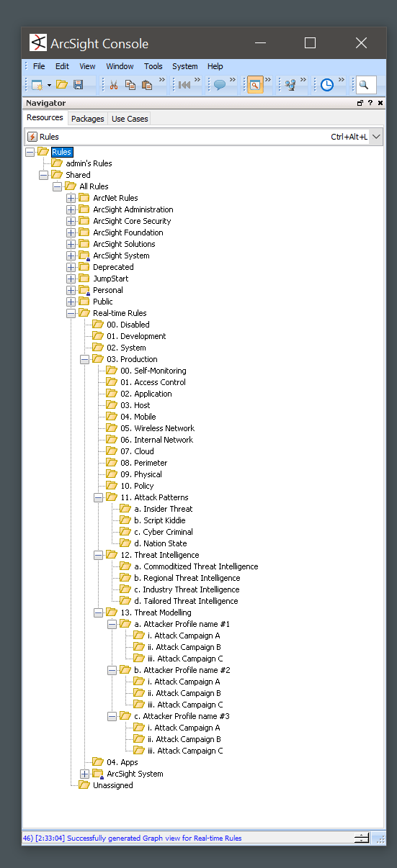
Task: Collapse the root Rules tree node
Action: [x=30, y=152]
